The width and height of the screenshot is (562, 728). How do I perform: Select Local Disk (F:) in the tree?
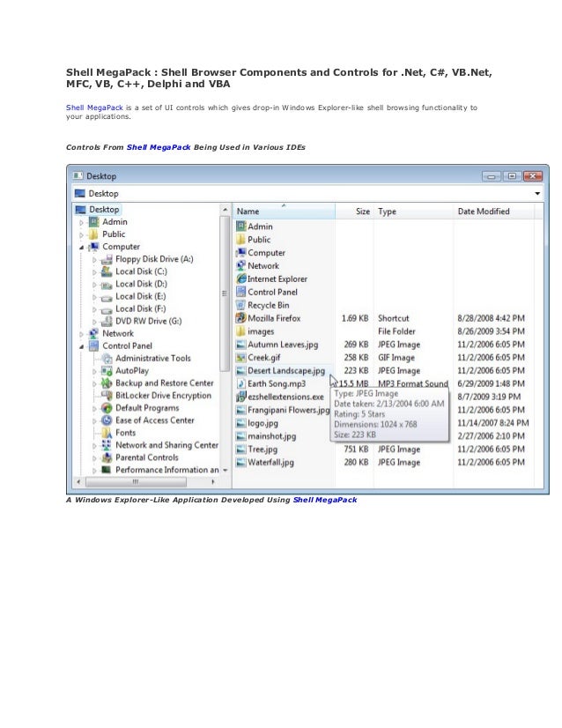[x=141, y=308]
